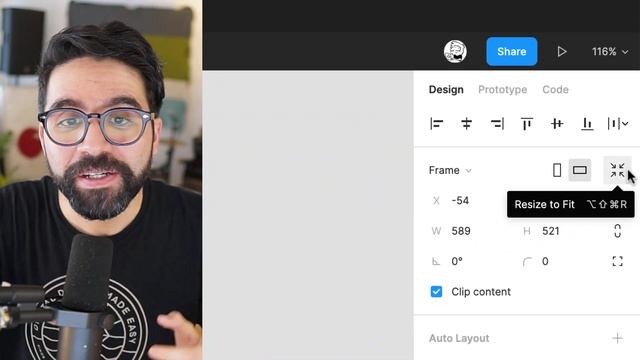Click the Resize to Fit icon
This screenshot has height=360, width=640.
point(617,170)
